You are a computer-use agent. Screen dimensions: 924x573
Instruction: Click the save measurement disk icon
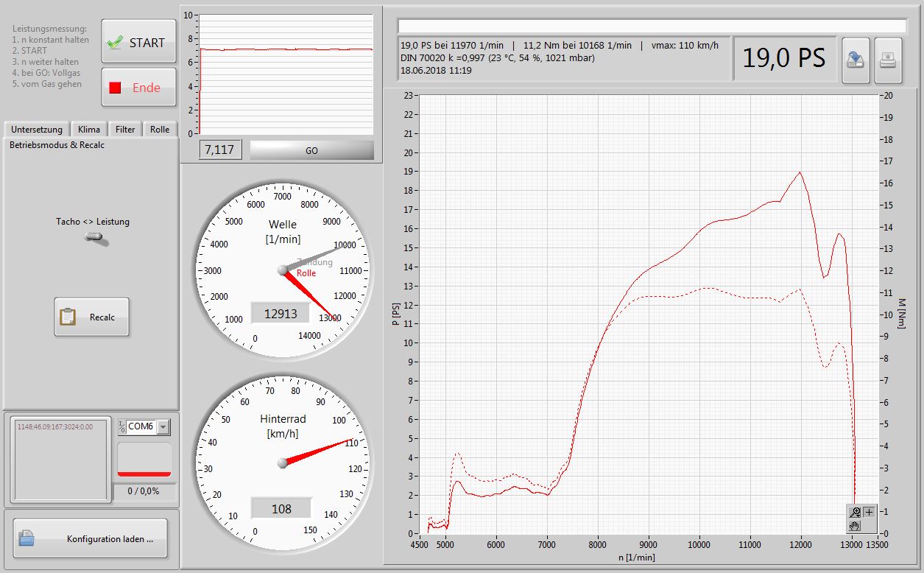coord(856,60)
